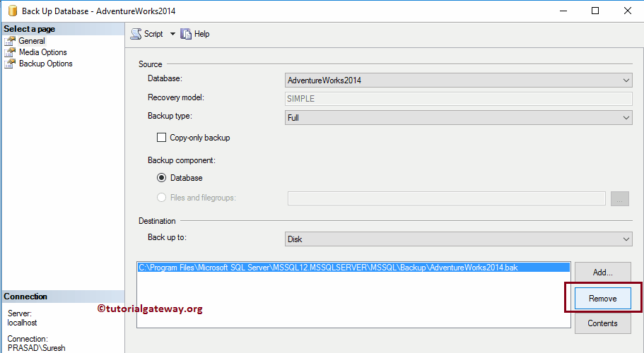Select the Files and filegroups radio button
This screenshot has height=353, width=644.
[x=161, y=198]
